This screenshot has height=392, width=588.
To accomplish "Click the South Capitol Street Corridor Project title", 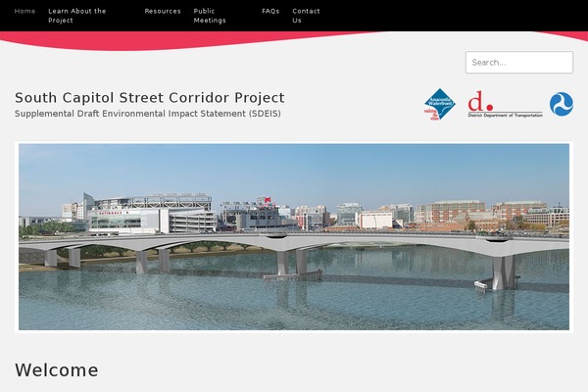I will pos(150,98).
